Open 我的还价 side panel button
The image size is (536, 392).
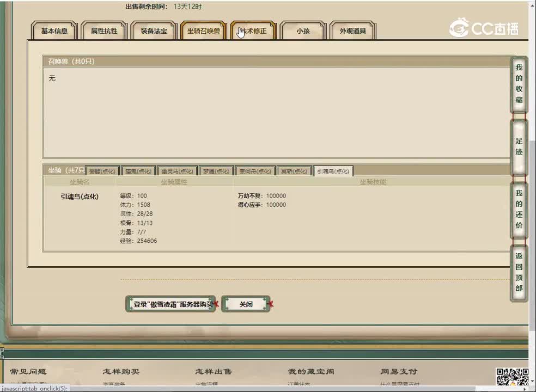tap(519, 210)
